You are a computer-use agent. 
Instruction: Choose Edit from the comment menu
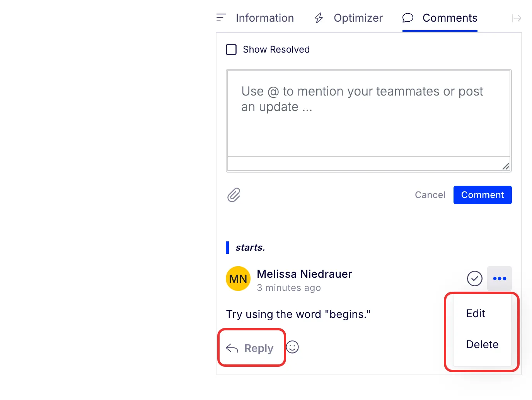pos(476,313)
